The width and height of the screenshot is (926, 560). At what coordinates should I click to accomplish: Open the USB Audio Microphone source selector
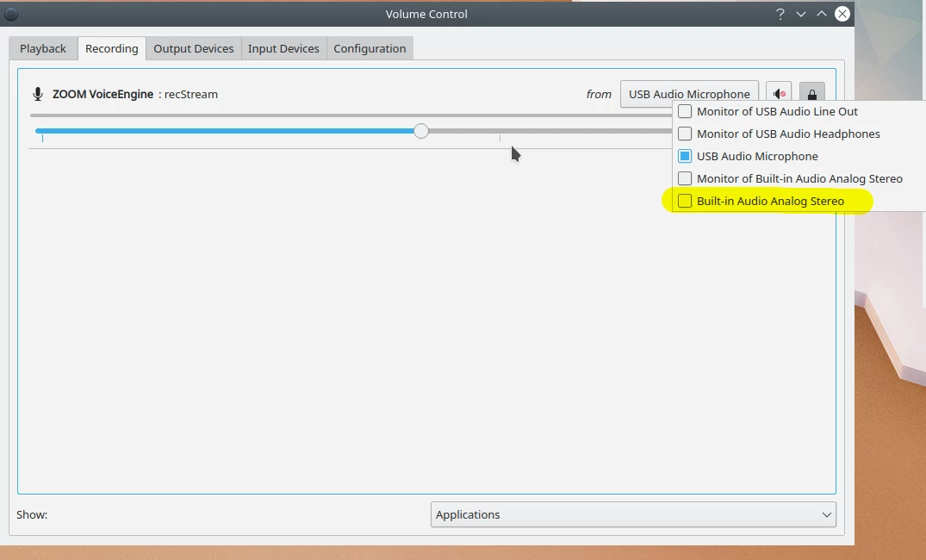(x=689, y=94)
